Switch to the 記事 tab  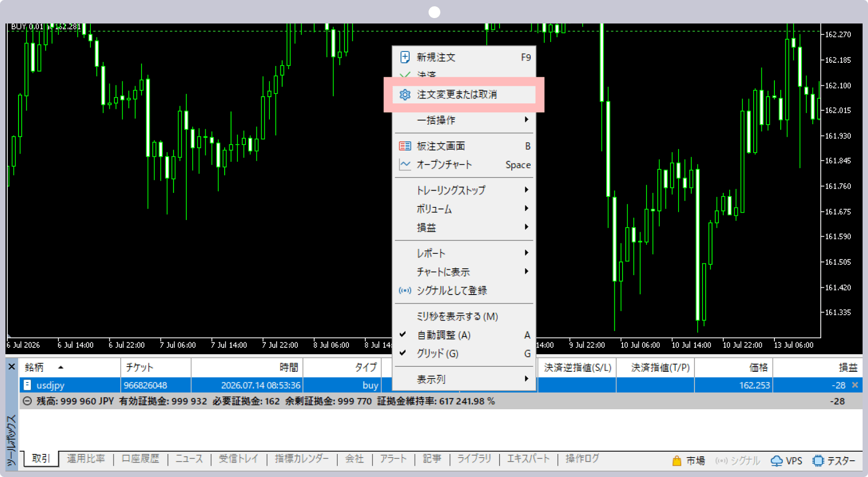coord(432,459)
